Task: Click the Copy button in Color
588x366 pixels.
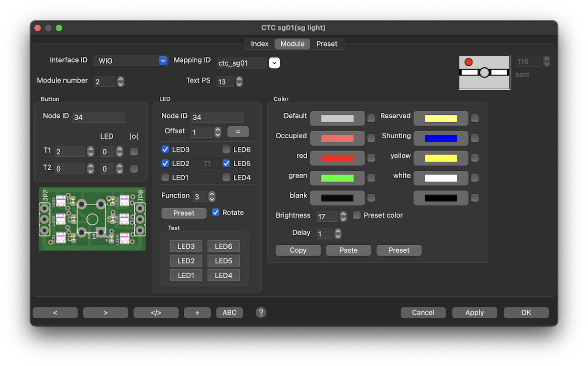Action: click(298, 250)
